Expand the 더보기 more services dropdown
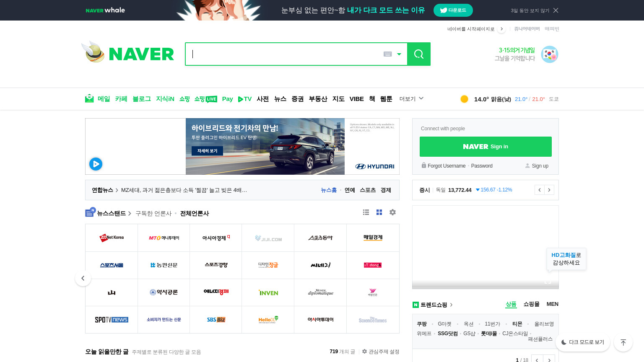644x362 pixels. point(411,99)
